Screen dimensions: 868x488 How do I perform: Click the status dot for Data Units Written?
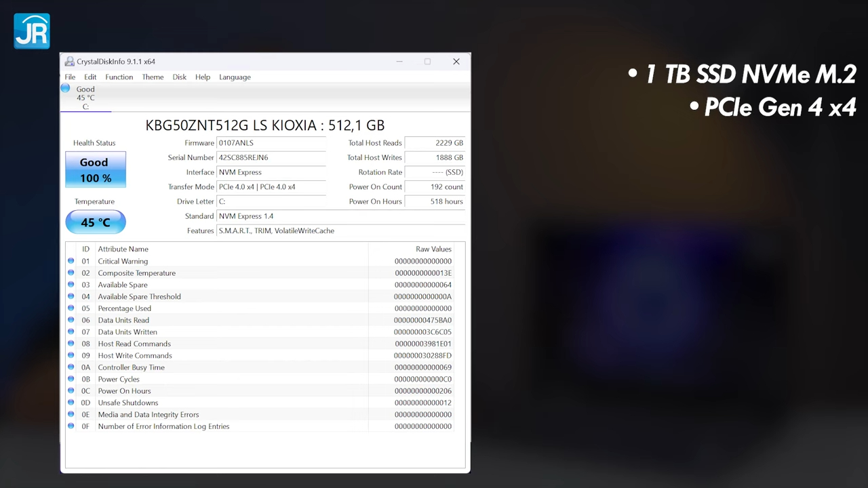(71, 331)
